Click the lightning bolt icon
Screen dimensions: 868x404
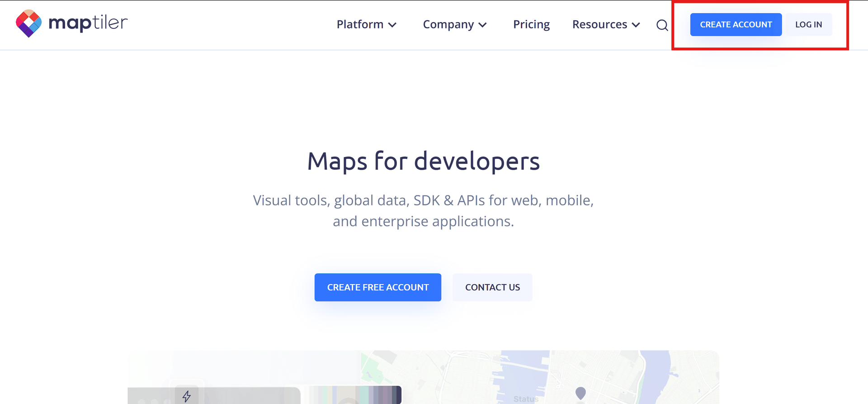coord(186,396)
